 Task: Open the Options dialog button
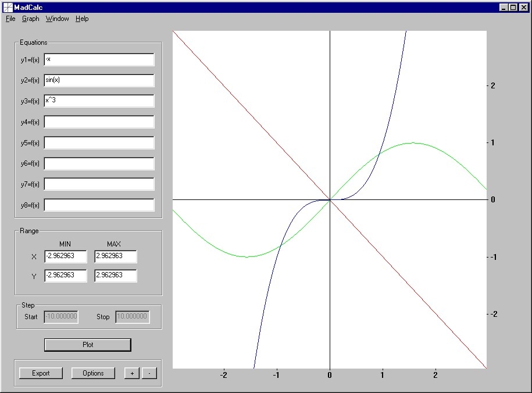tap(93, 373)
